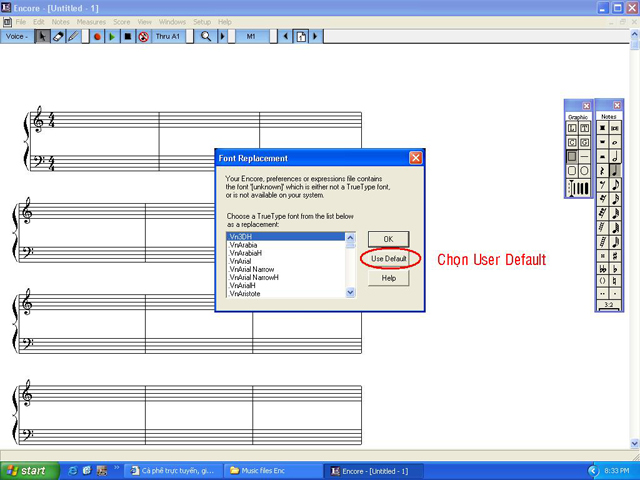Select the eraser tool in toolbar
Screen dimensions: 640x480
[57, 36]
